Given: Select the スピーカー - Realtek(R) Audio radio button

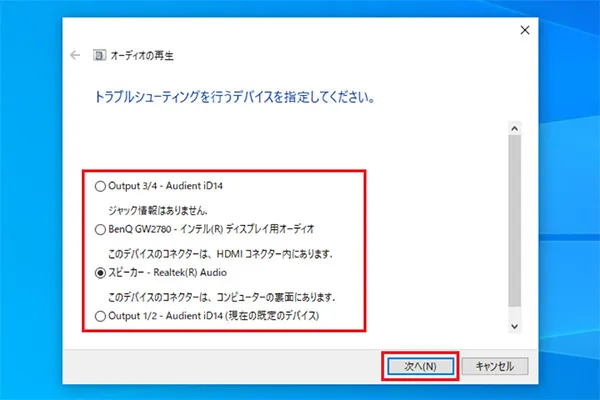Looking at the screenshot, I should point(100,273).
